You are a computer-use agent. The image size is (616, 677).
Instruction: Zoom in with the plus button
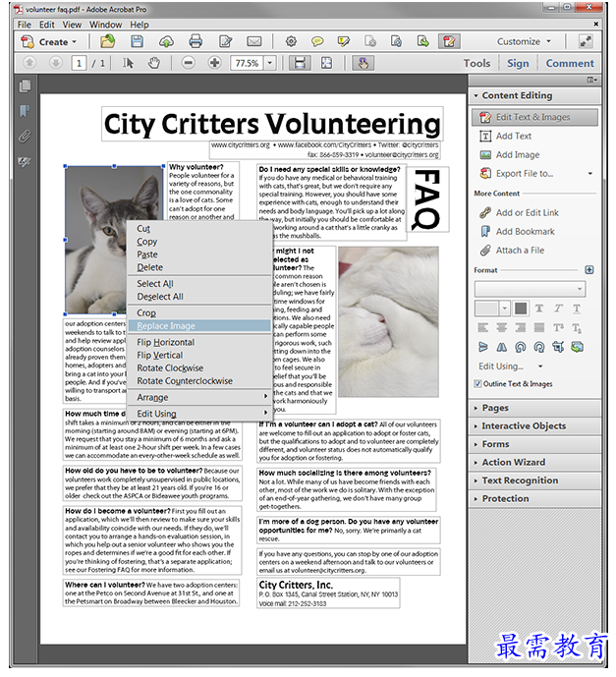tap(214, 64)
